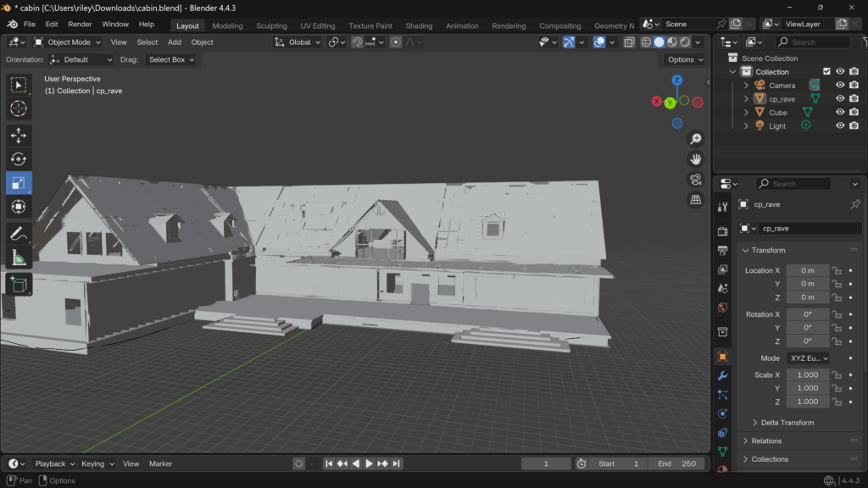This screenshot has width=868, height=488.
Task: Open the timeline Keying menu
Action: [x=97, y=463]
